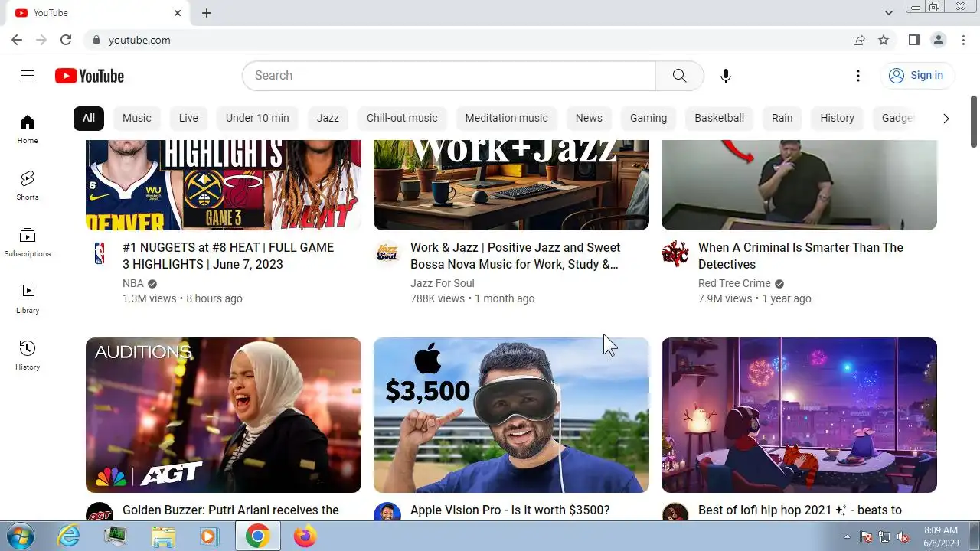The image size is (980, 551).
Task: Select the All filter chip
Action: (89, 118)
